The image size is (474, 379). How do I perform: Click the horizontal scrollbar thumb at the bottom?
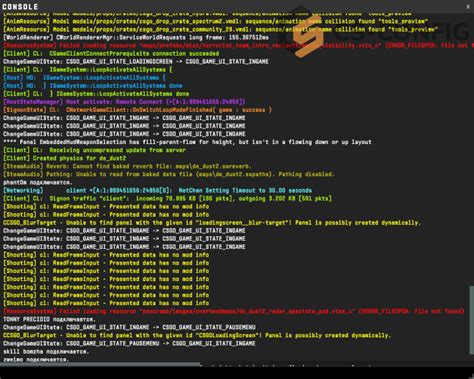coord(100,364)
